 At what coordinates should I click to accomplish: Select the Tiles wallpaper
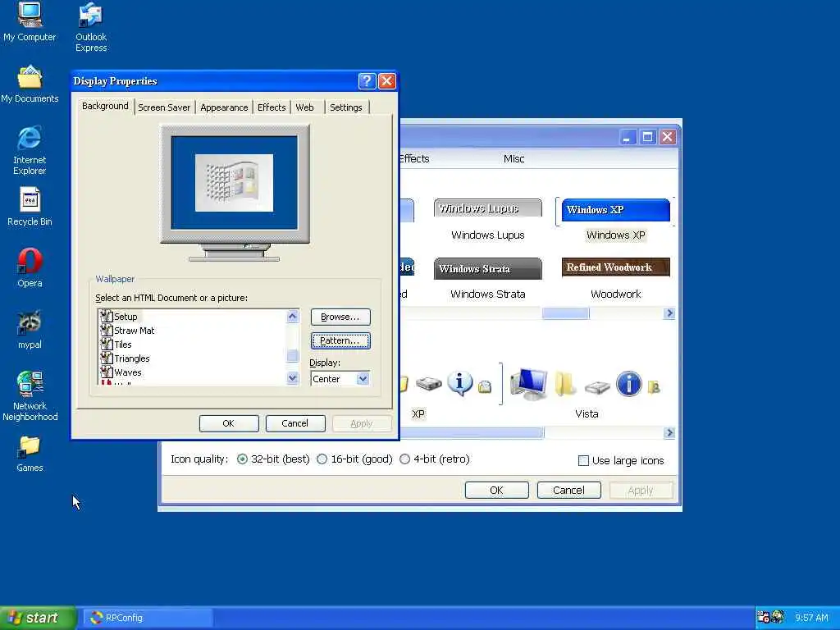(116, 345)
